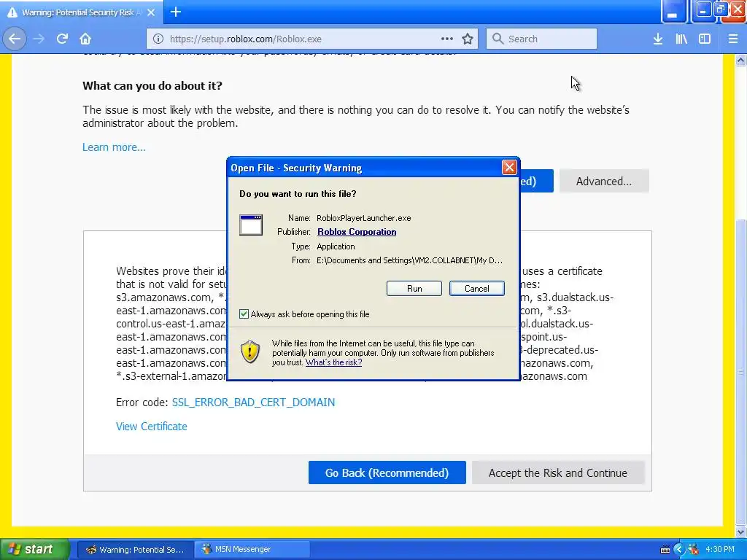Click the RobloxPlayerLauncher.exe file name text
The height and width of the screenshot is (560, 747).
(x=363, y=218)
